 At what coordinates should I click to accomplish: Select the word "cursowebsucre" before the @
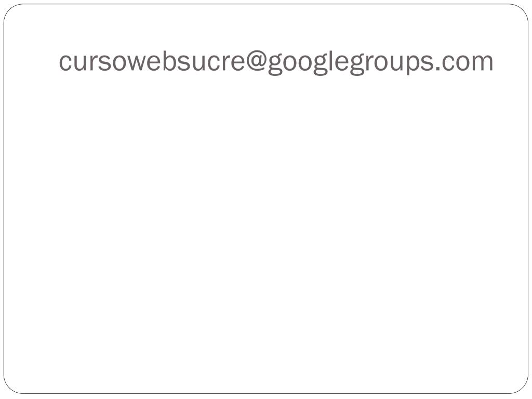[152, 61]
